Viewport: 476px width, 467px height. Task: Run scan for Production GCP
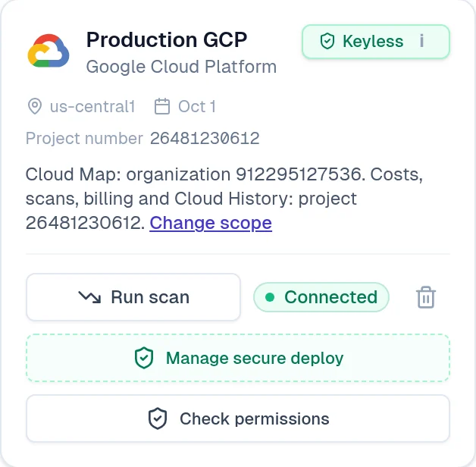[133, 297]
